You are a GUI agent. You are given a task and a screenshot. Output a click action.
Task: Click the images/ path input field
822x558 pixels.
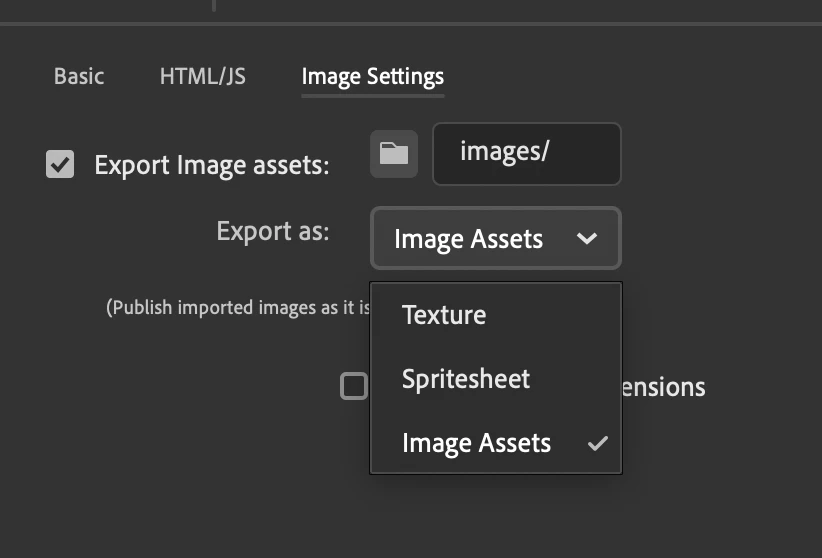click(526, 154)
